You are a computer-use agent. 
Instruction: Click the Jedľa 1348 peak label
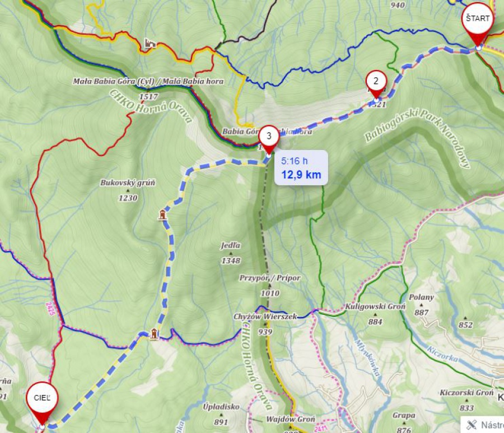(x=231, y=252)
